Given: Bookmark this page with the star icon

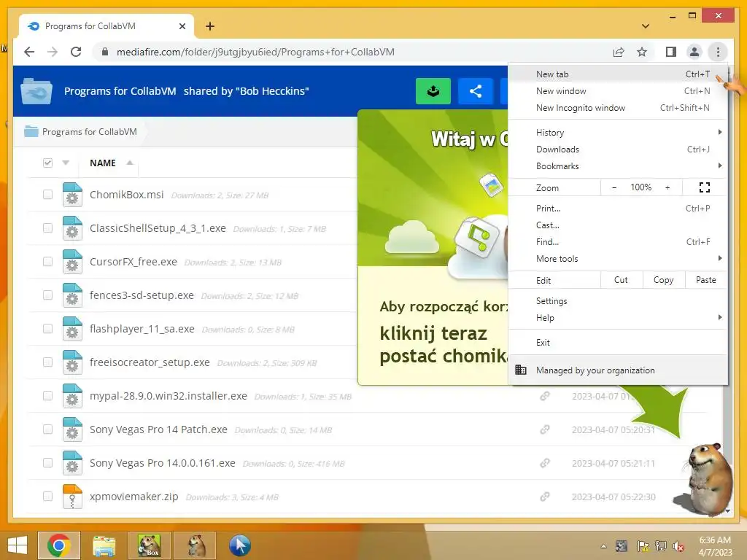Looking at the screenshot, I should 642,52.
